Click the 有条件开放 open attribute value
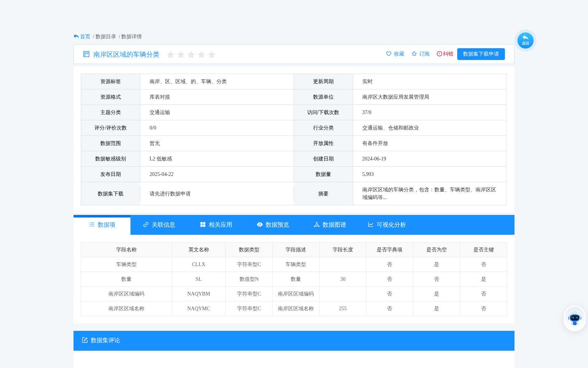The width and height of the screenshot is (588, 368). point(375,143)
